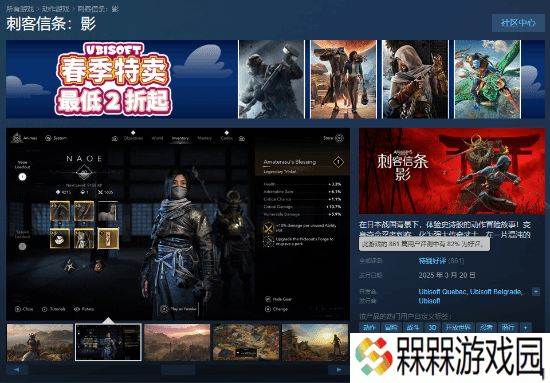This screenshot has height=383, width=550.
Task: Select the Hide Gear option
Action: pos(279,299)
